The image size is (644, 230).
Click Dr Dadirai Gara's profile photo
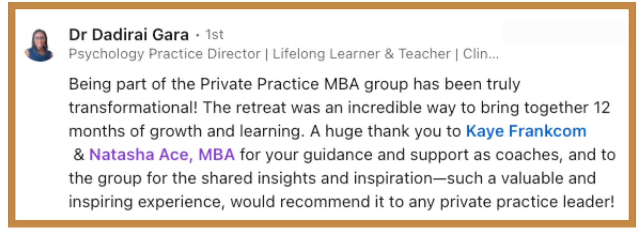39,45
